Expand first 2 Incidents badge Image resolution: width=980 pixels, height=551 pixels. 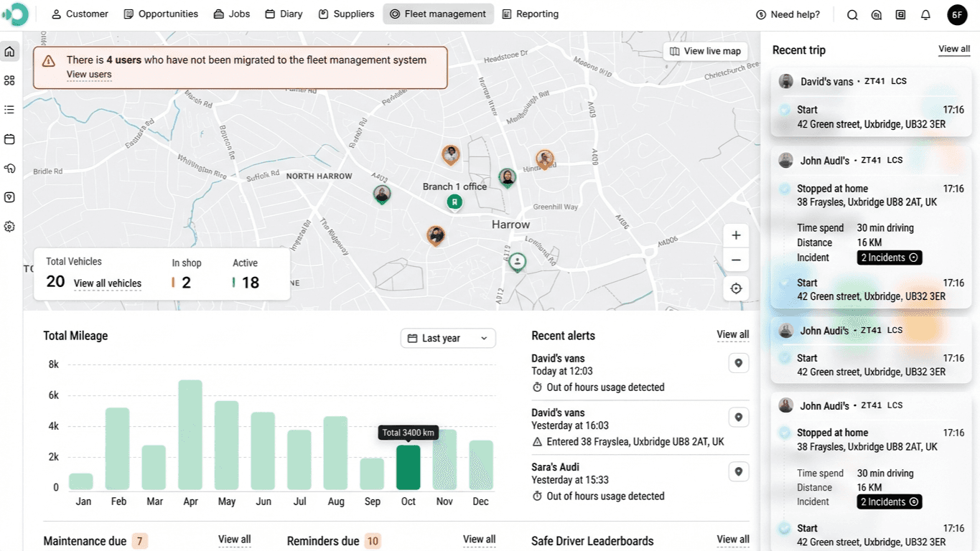pos(890,258)
